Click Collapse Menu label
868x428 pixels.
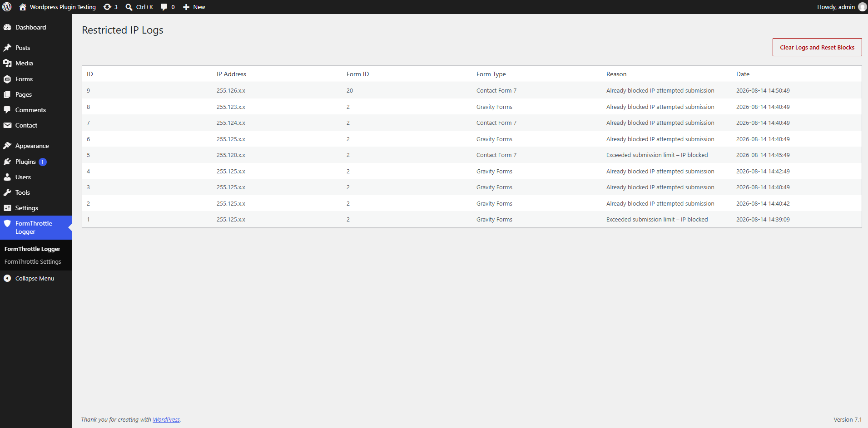35,278
